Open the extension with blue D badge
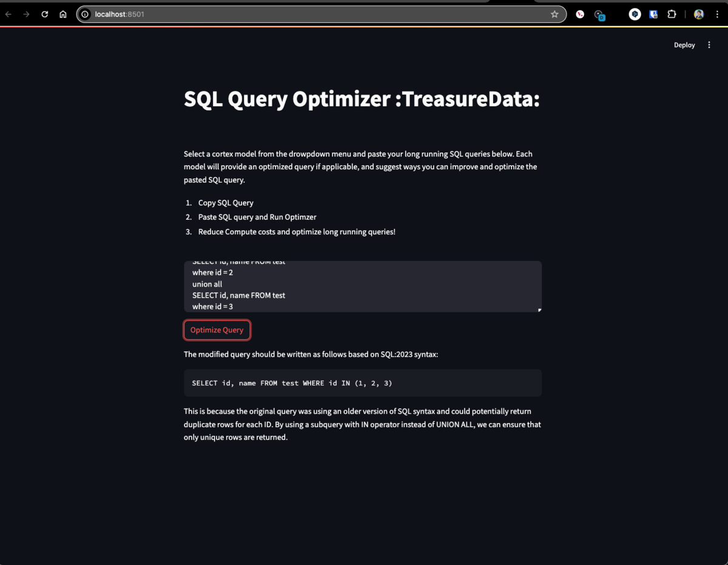 tap(599, 15)
